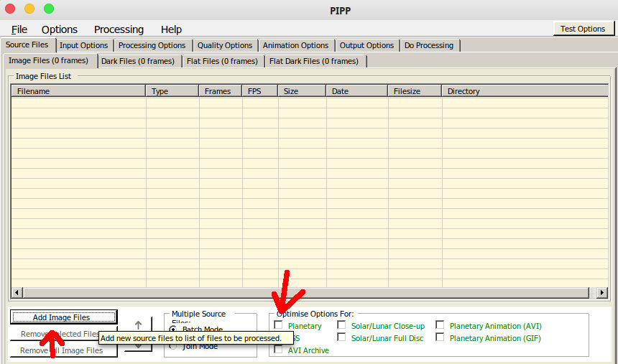This screenshot has width=618, height=364.
Task: Open the Options menu
Action: (x=60, y=29)
